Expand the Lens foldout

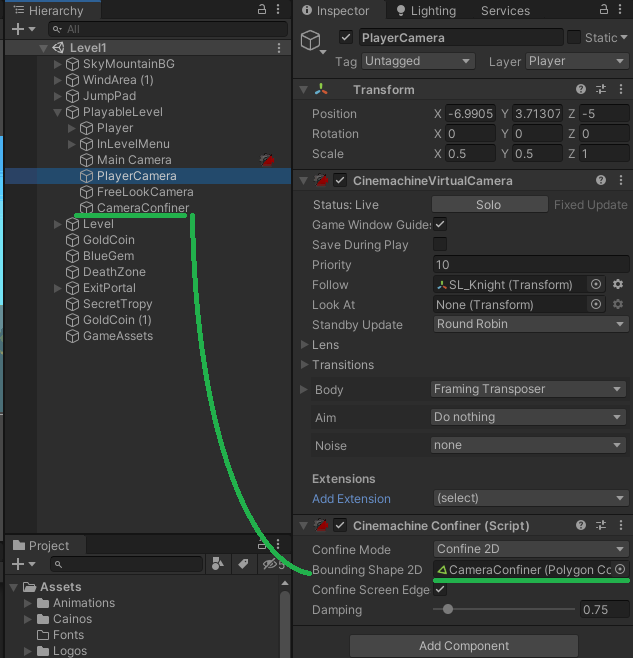[305, 345]
